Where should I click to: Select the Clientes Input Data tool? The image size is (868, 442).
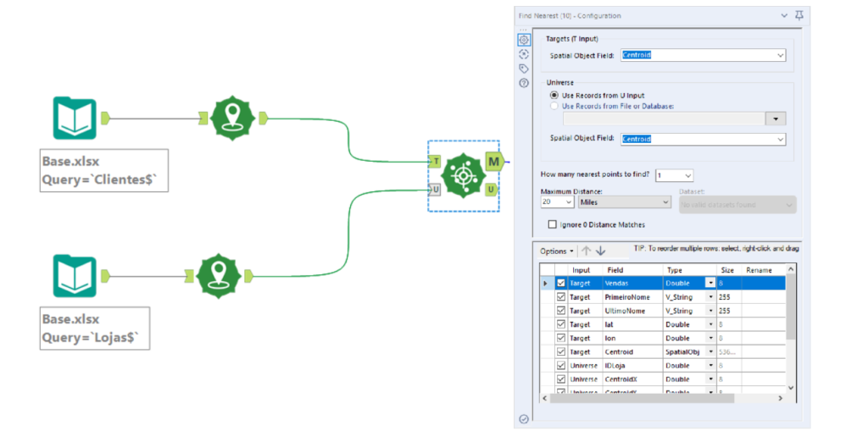[75, 118]
